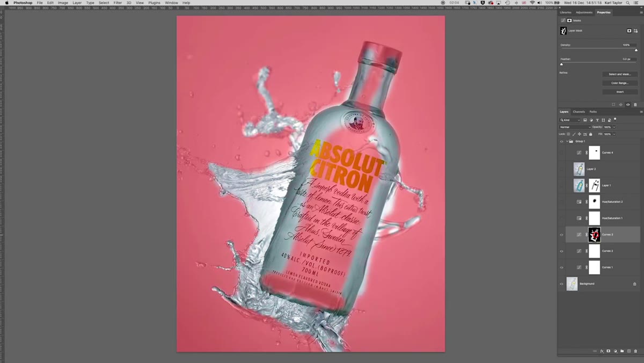
Task: Filter layers by smart objects icon
Action: [x=609, y=120]
